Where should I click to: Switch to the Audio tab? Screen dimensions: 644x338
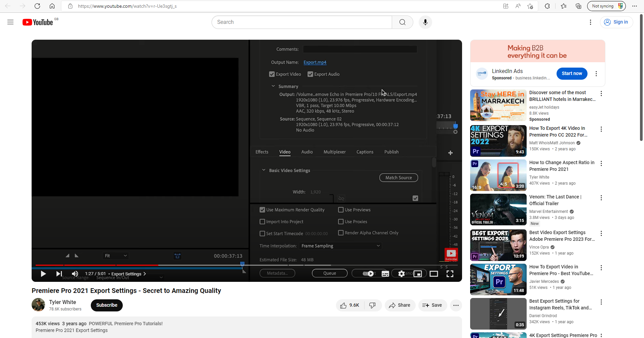click(x=307, y=152)
